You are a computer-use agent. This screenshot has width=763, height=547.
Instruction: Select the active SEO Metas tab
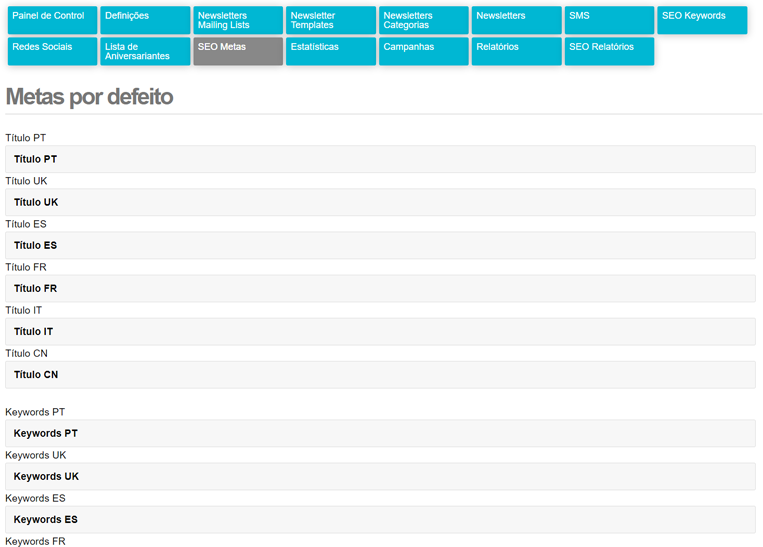coord(238,51)
